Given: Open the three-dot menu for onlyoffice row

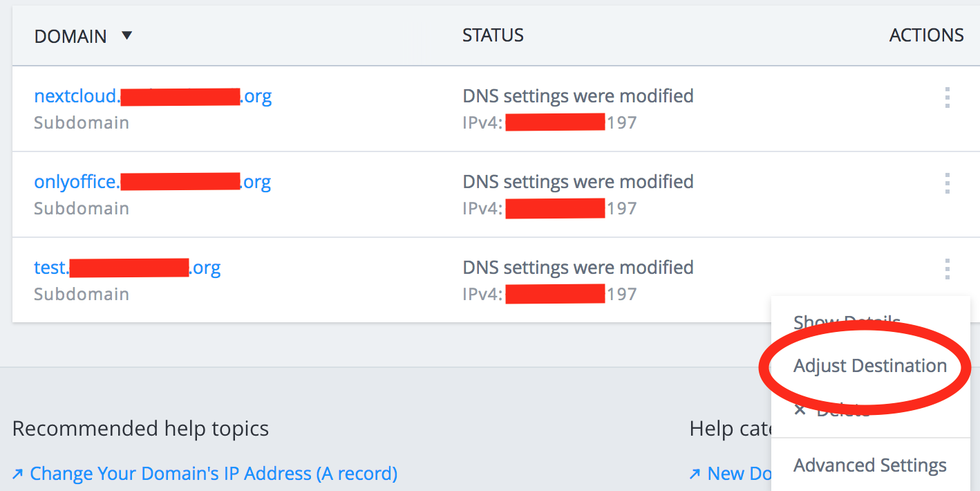Looking at the screenshot, I should (x=947, y=183).
